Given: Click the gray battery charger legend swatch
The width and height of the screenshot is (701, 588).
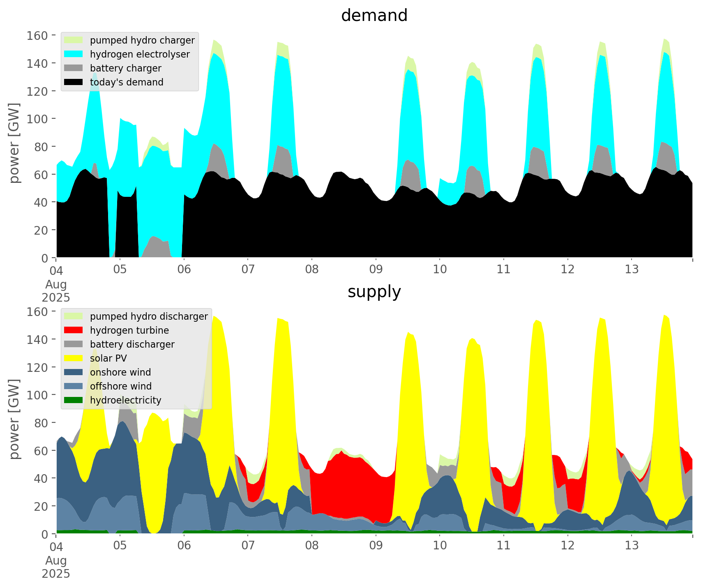Looking at the screenshot, I should tap(74, 68).
